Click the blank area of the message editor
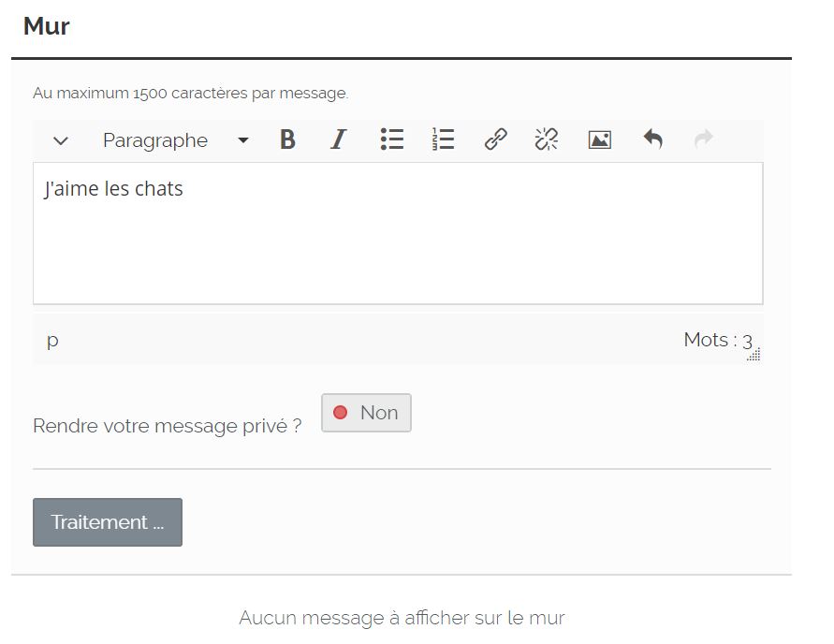834x644 pixels. click(x=398, y=253)
